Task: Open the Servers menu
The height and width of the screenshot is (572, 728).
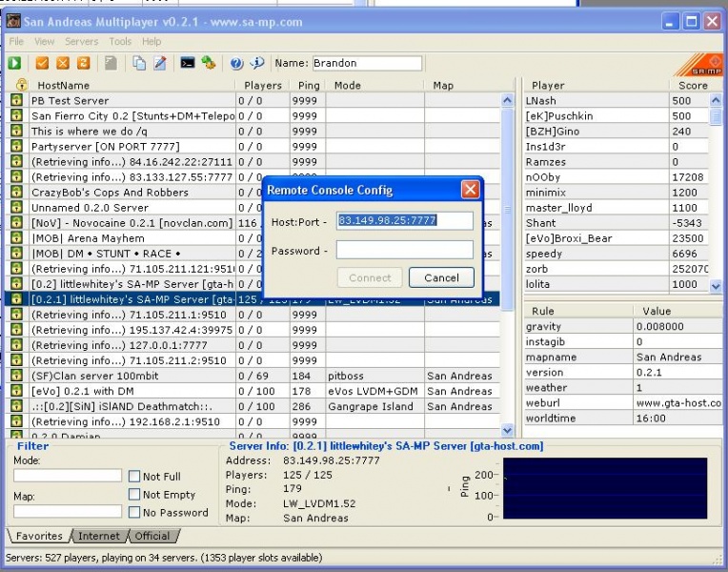Action: [81, 42]
